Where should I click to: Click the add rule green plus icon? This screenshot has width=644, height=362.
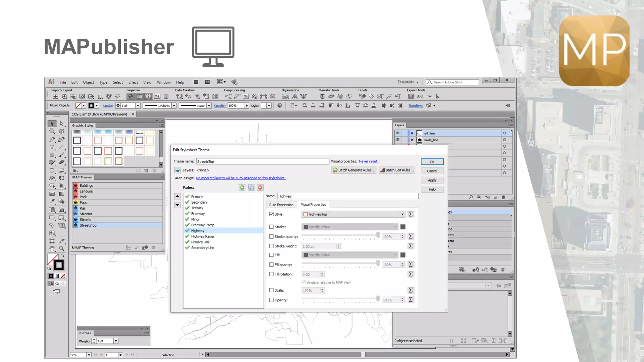pos(242,188)
